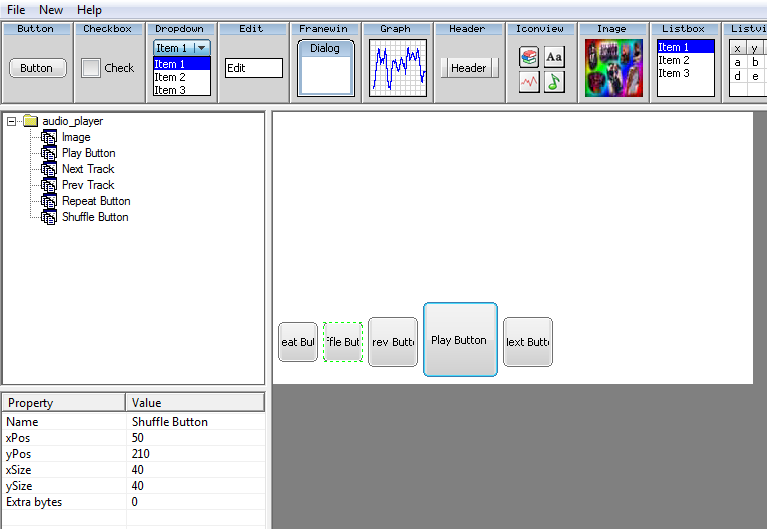Open the Item 1 dropdown arrow

click(201, 48)
